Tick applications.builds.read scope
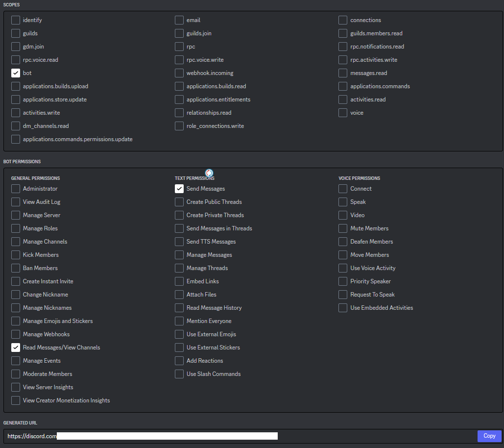This screenshot has height=448, width=504. [179, 86]
